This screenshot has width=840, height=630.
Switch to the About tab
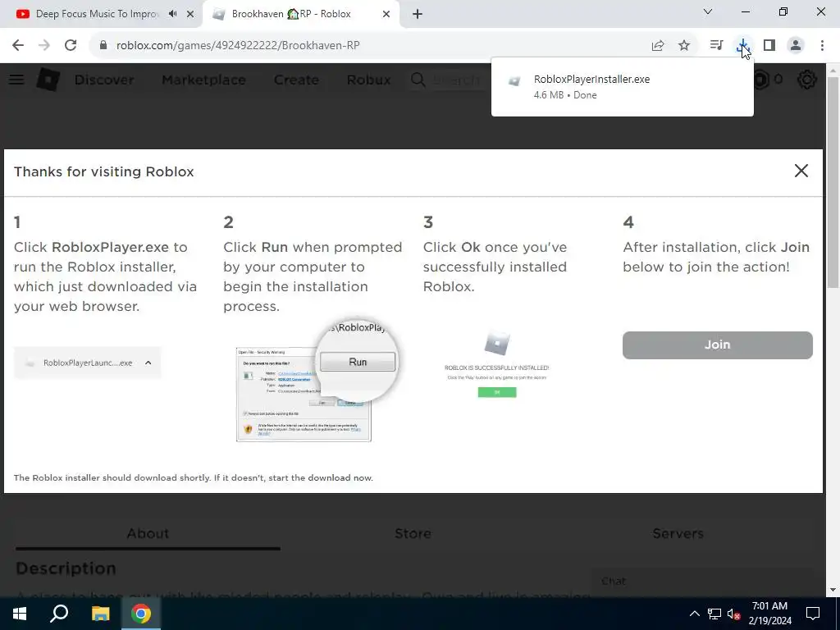[x=148, y=533]
